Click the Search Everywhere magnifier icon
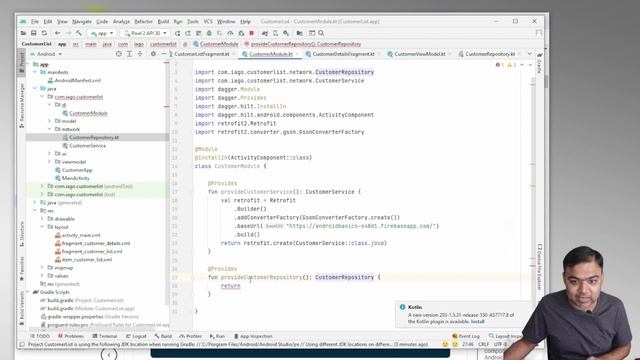This screenshot has height=360, width=640. (x=321, y=33)
